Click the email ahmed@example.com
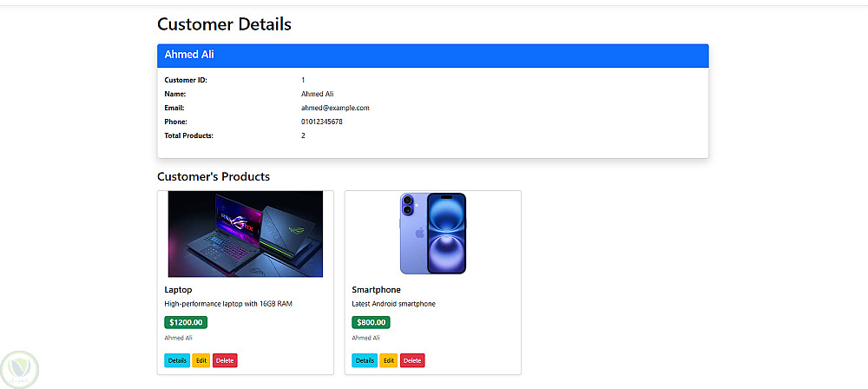This screenshot has height=389, width=868. [335, 108]
